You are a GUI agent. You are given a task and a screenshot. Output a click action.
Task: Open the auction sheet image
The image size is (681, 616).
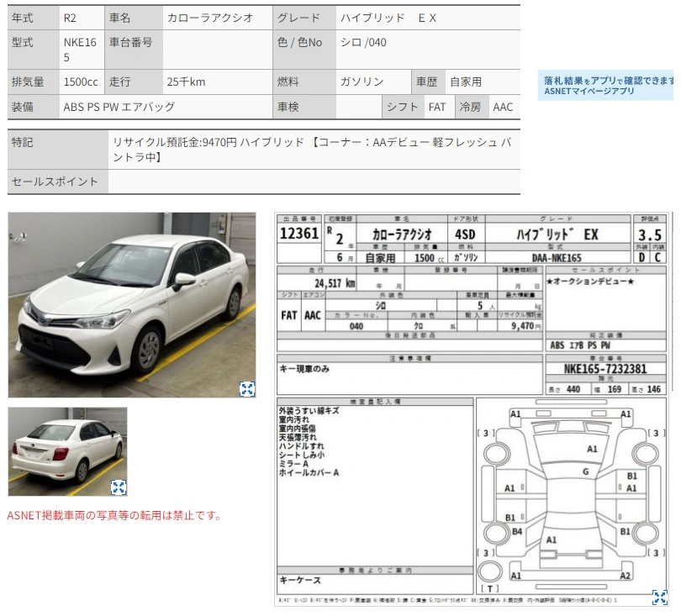pyautogui.click(x=472, y=409)
